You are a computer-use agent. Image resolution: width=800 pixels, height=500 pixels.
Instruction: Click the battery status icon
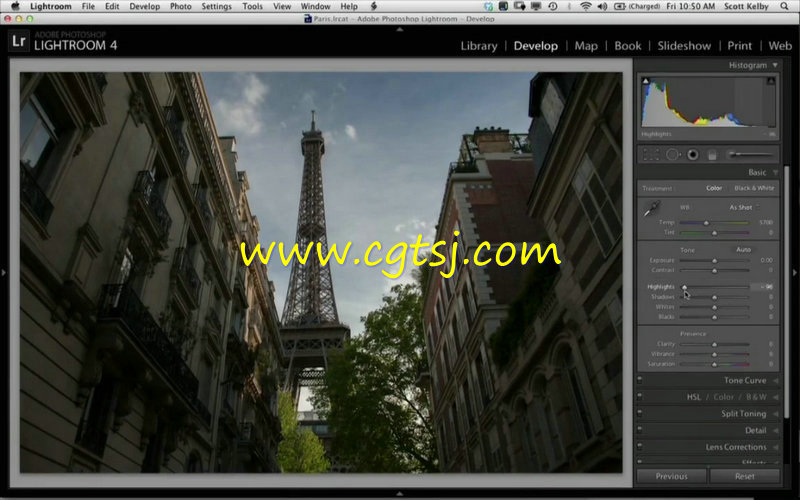coord(619,6)
